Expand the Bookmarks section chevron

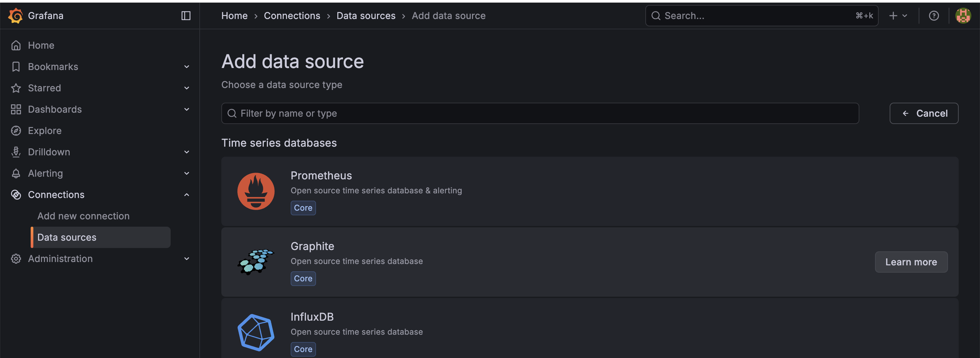(186, 67)
